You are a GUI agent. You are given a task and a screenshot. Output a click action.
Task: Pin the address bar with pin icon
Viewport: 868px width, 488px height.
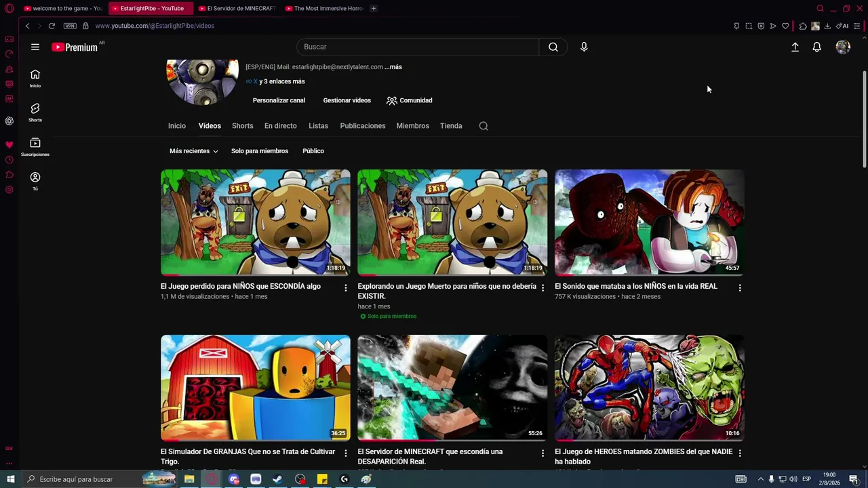[736, 26]
